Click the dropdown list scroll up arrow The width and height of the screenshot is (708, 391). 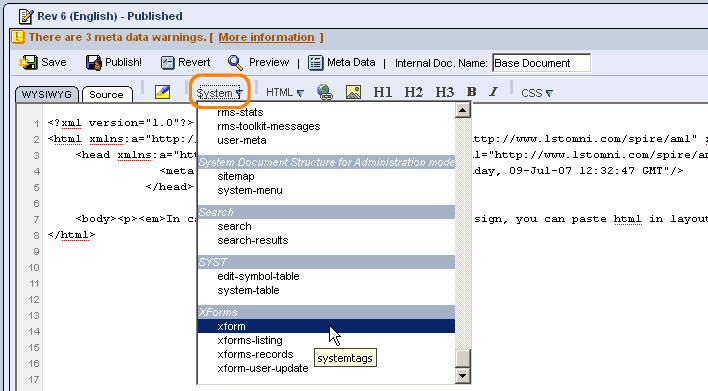point(463,110)
